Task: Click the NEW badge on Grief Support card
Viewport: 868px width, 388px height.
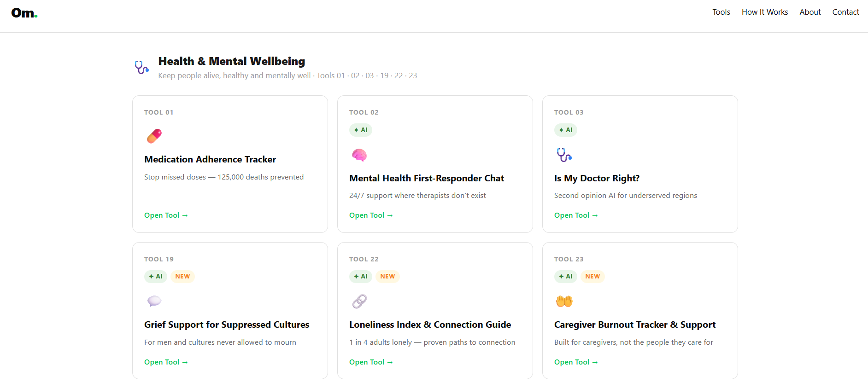Action: pos(182,276)
